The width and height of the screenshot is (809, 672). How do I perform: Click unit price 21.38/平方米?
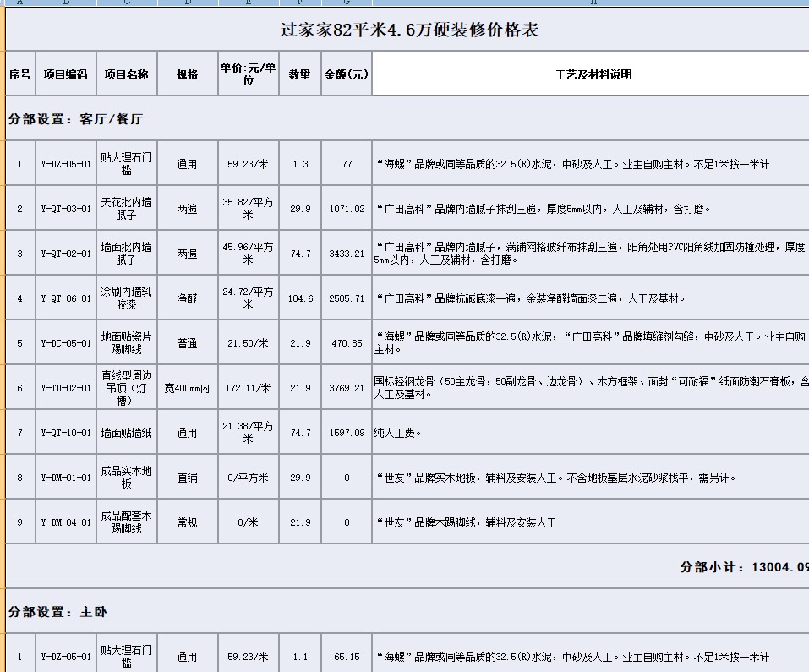tap(249, 433)
